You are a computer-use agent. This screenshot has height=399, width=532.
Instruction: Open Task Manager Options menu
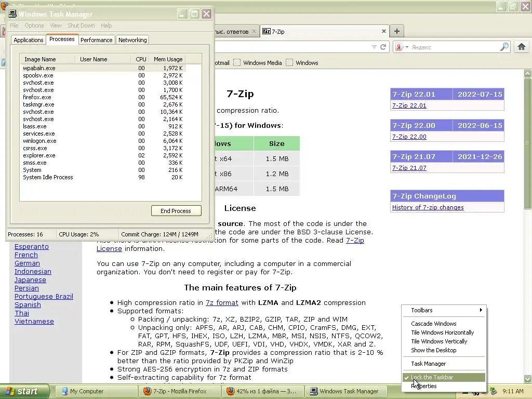point(34,25)
